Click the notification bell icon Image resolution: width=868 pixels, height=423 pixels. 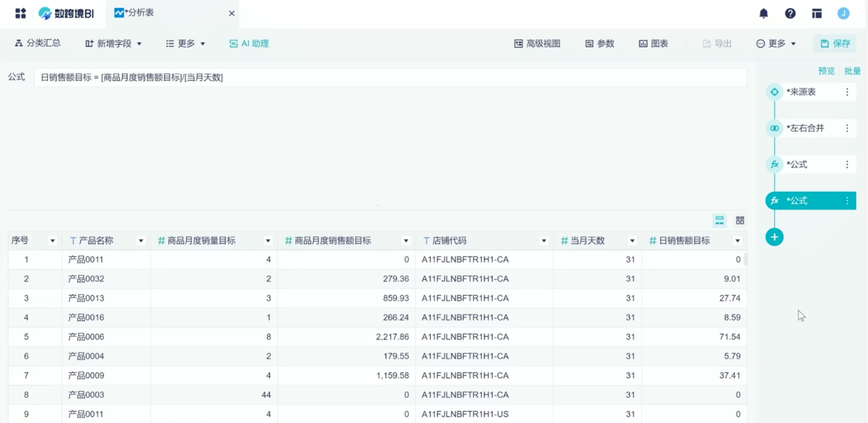[x=763, y=13]
